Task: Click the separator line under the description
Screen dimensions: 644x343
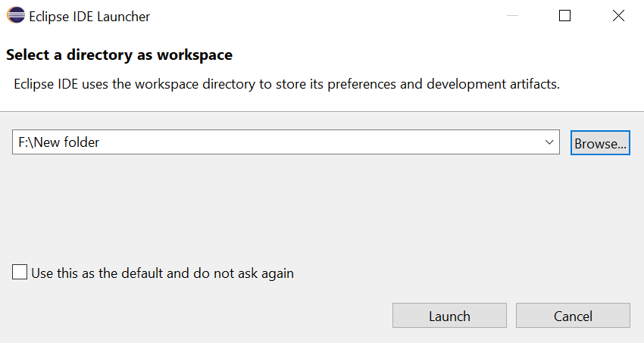Action: click(322, 112)
